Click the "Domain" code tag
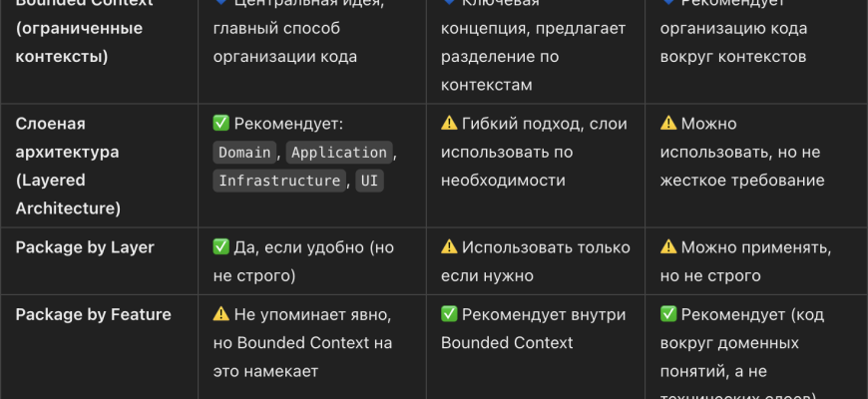868x399 pixels. tap(245, 153)
